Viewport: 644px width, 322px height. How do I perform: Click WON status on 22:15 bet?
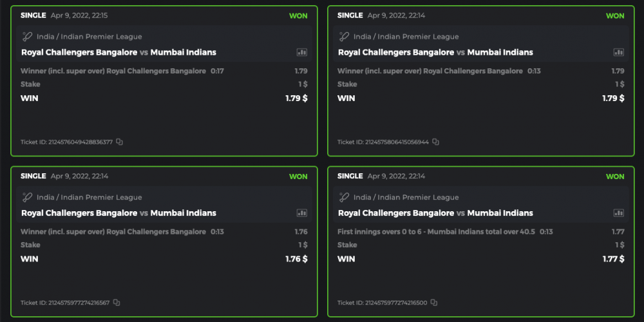298,15
